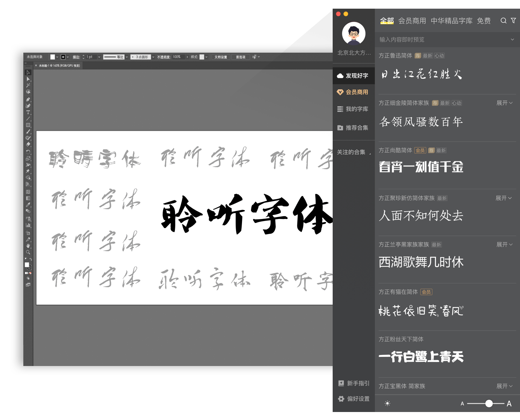Select the Paintbrush tool
Viewport: 520px width, 420px height.
pos(28,132)
